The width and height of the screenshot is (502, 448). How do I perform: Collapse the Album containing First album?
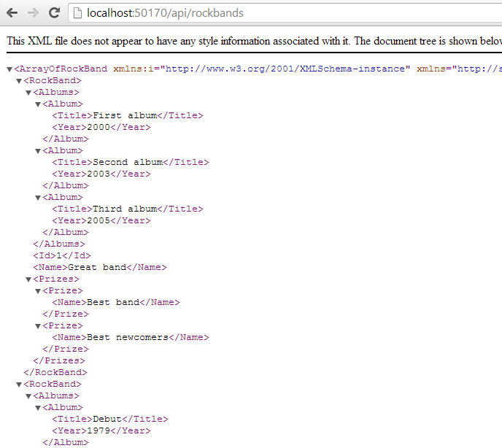click(38, 104)
